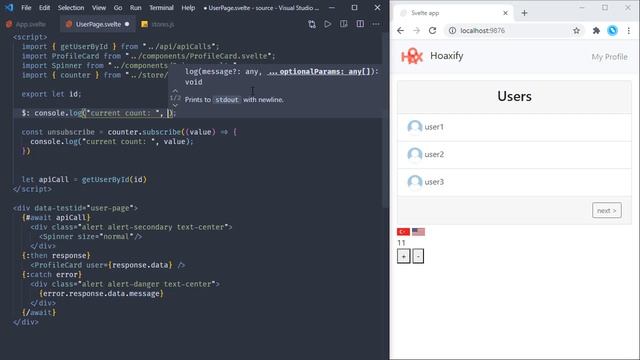Decrement the counter with the - button

pyautogui.click(x=418, y=256)
